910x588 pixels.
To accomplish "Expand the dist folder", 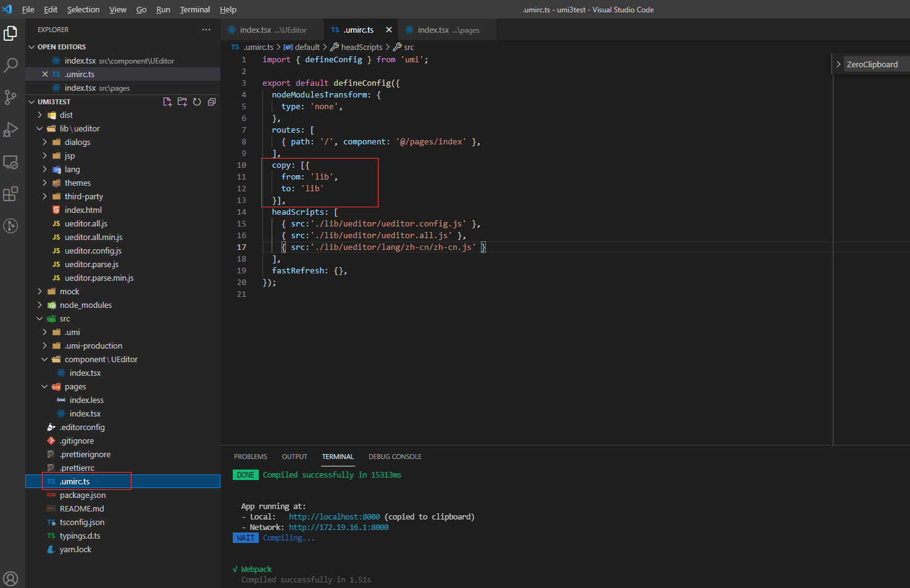I will (x=123, y=115).
